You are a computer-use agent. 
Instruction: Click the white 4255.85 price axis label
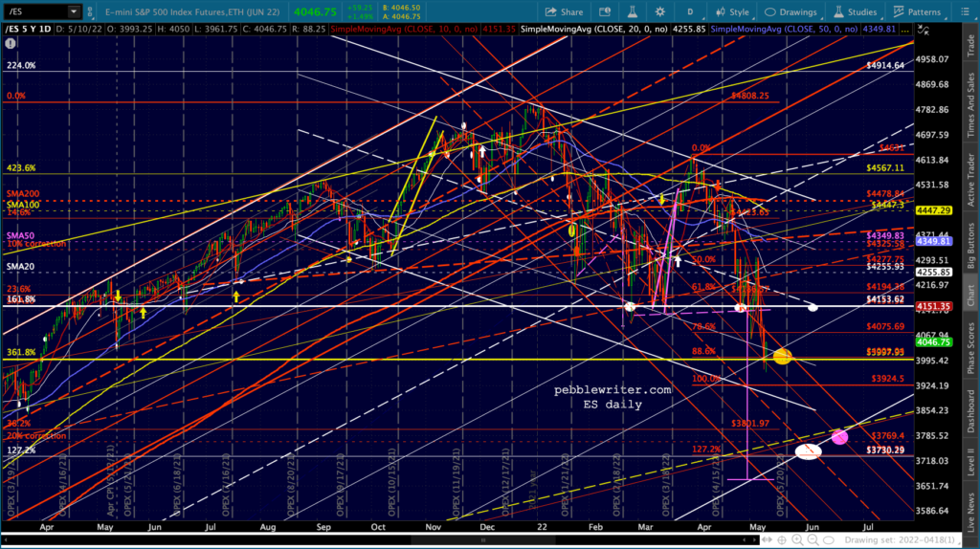coord(934,273)
